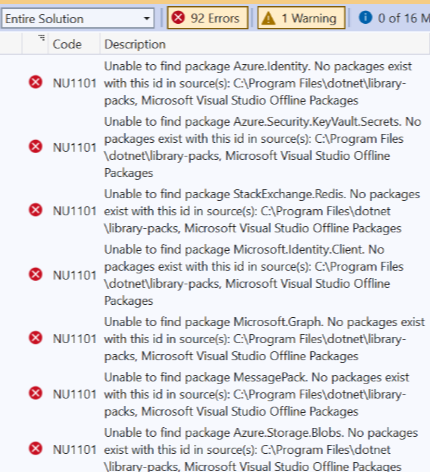The height and width of the screenshot is (472, 430).
Task: Toggle the 92 Errors filter button
Action: 208,18
